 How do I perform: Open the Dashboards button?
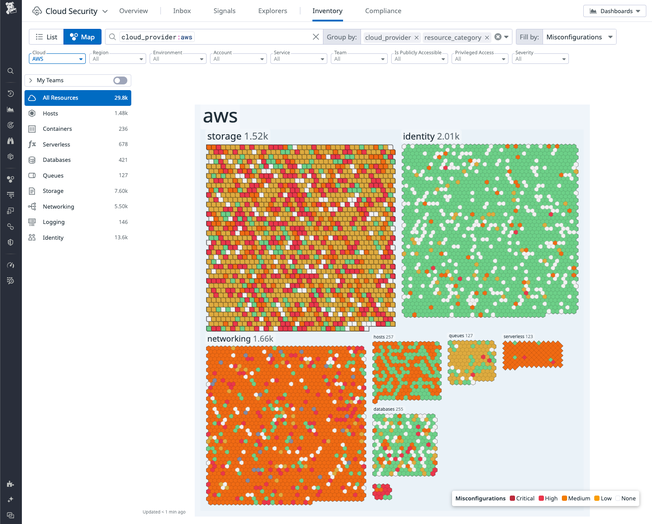click(614, 11)
